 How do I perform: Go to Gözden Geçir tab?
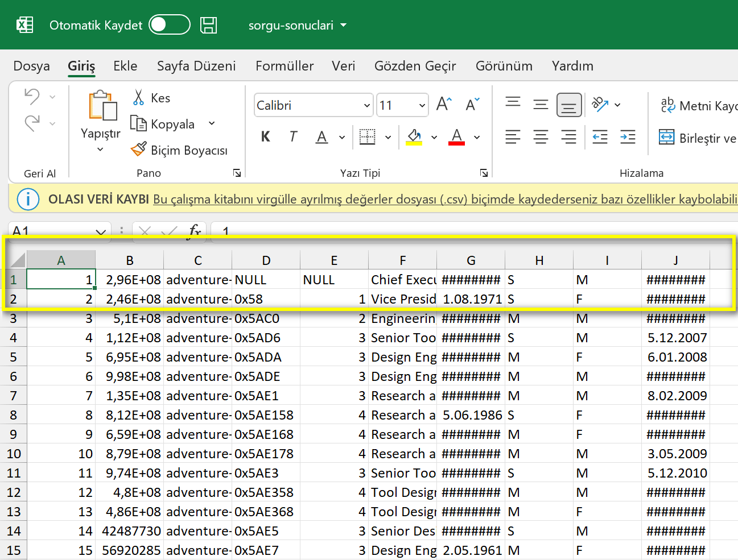pyautogui.click(x=415, y=66)
